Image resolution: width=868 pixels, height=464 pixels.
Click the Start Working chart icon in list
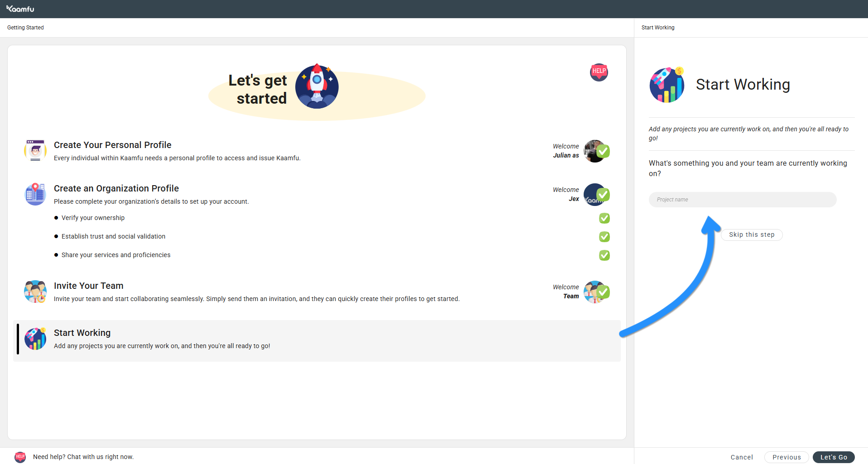(x=35, y=339)
